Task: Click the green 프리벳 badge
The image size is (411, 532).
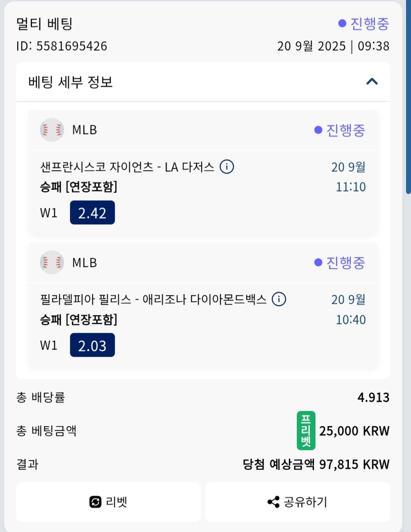Action: 306,431
